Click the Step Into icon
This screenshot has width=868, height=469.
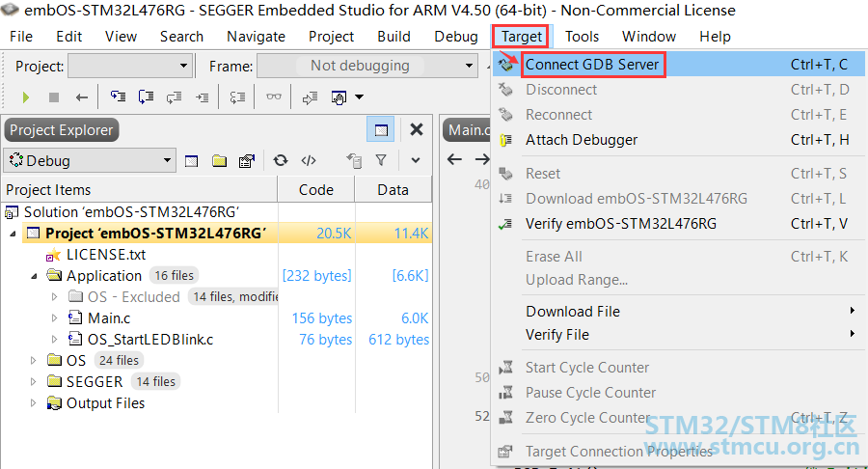118,97
